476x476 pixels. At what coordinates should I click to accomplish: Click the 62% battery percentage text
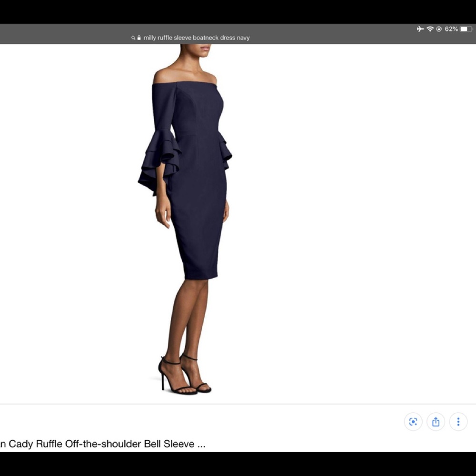pos(451,29)
